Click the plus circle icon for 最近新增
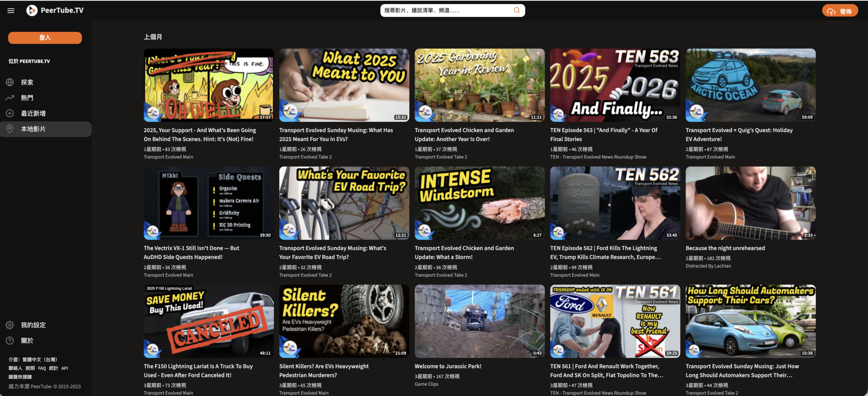This screenshot has width=868, height=396. click(x=10, y=113)
